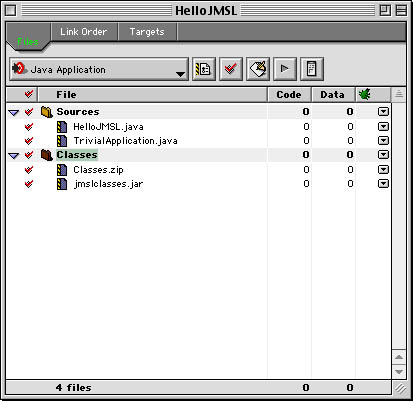
Task: Select the HelloJMSL.java file name
Action: 108,127
